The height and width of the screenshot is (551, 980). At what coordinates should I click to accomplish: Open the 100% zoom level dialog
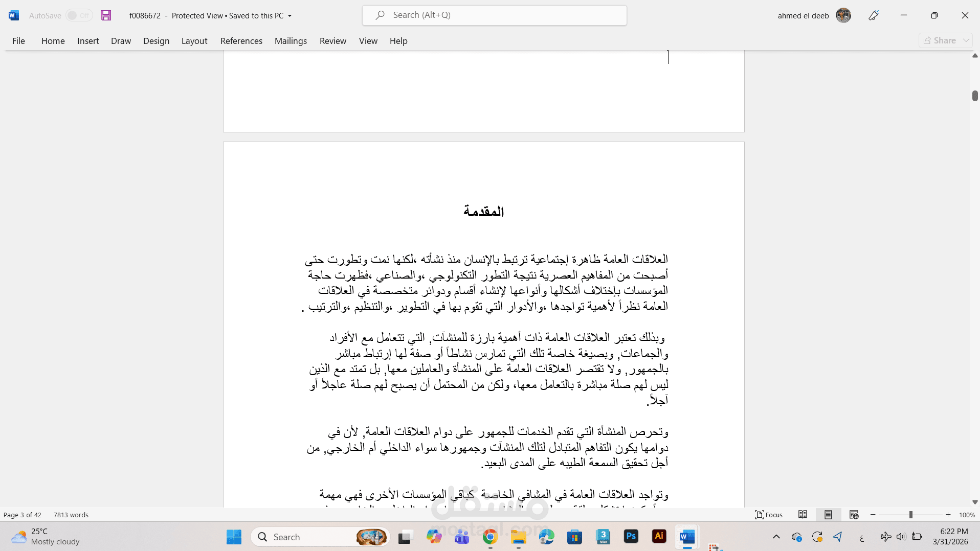coord(967,515)
